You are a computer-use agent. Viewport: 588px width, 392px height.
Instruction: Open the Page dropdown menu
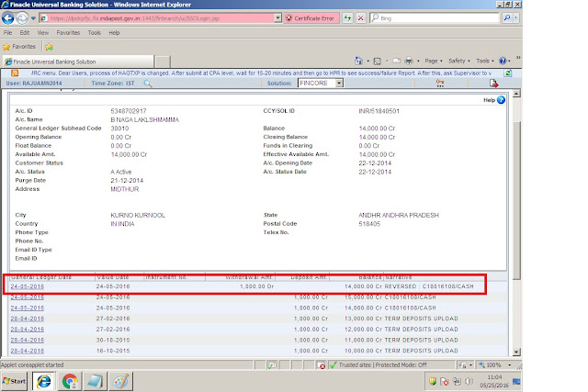pyautogui.click(x=434, y=61)
